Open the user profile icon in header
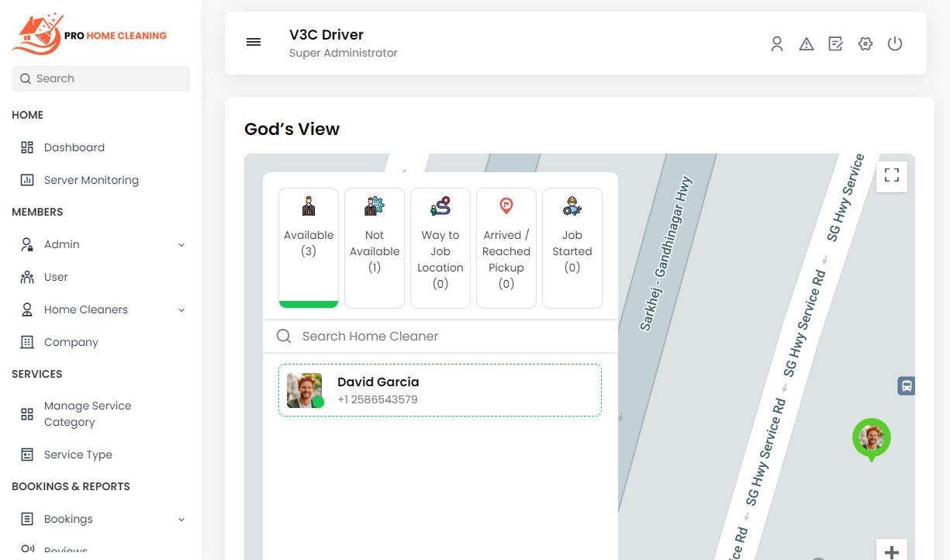 point(777,44)
